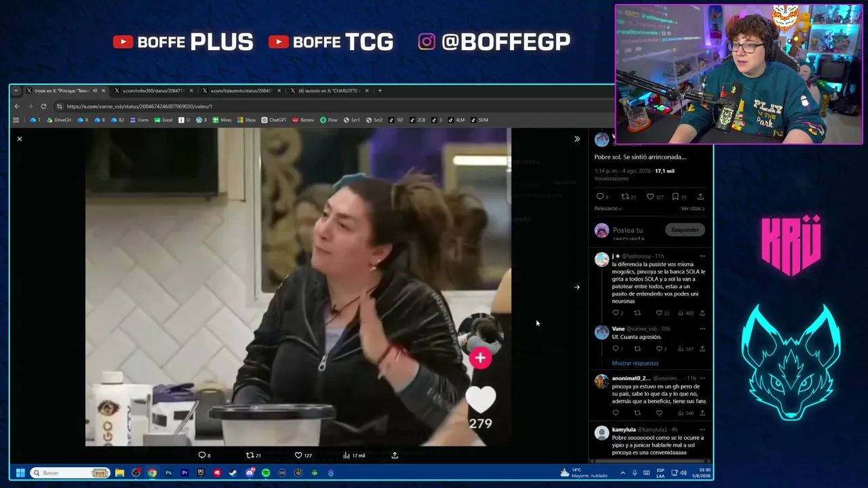Open the Flow bookmark
868x488 pixels.
click(329, 120)
